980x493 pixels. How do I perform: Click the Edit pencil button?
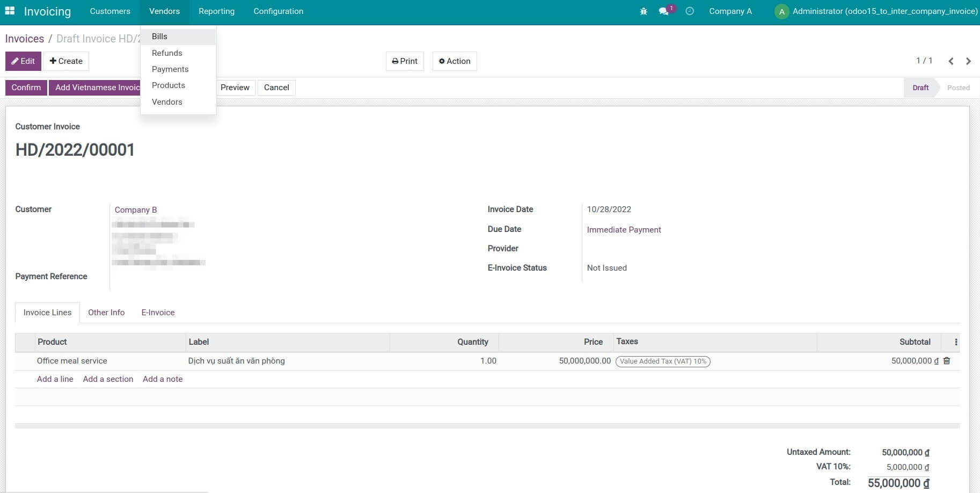pyautogui.click(x=23, y=61)
